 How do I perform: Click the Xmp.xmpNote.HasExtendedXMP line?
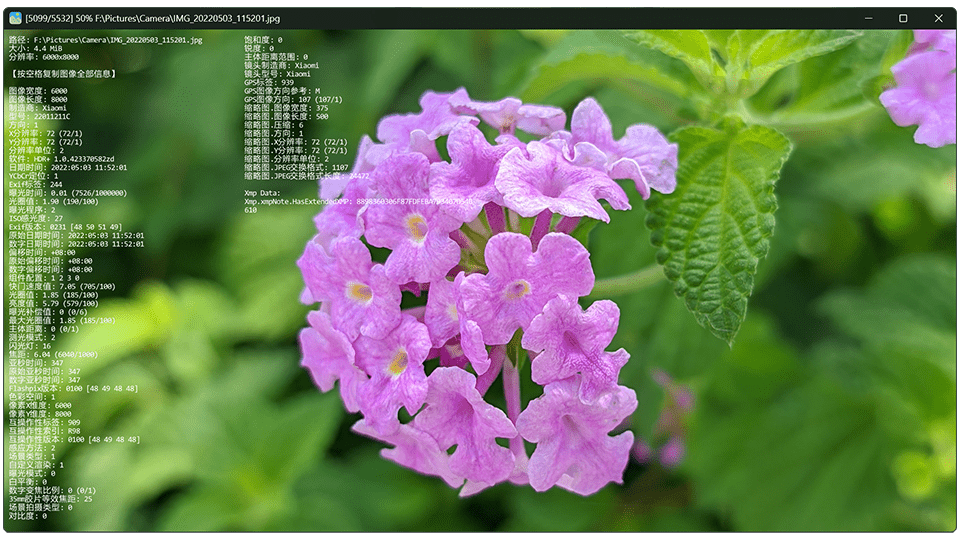358,201
